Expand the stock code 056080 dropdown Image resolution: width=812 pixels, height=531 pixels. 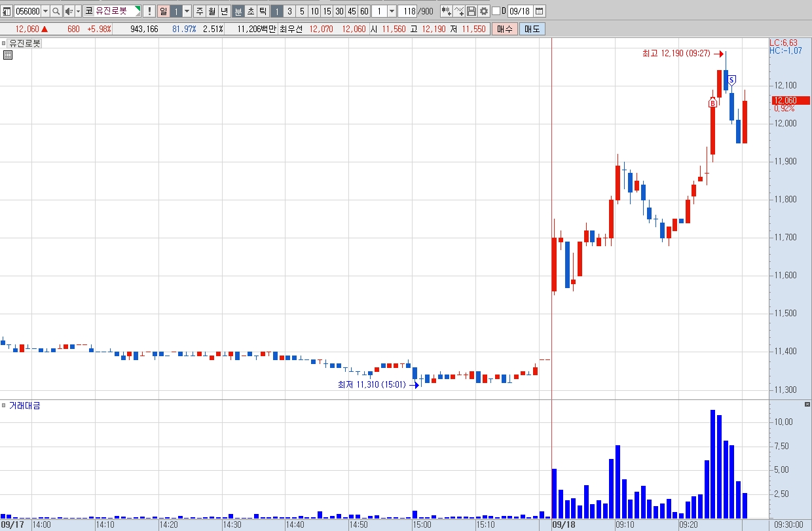click(x=45, y=11)
